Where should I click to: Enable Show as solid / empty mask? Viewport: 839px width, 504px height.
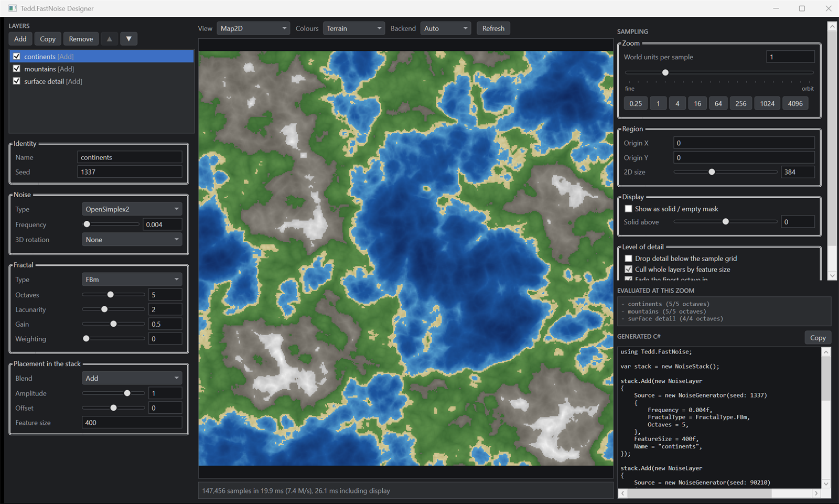coord(628,209)
